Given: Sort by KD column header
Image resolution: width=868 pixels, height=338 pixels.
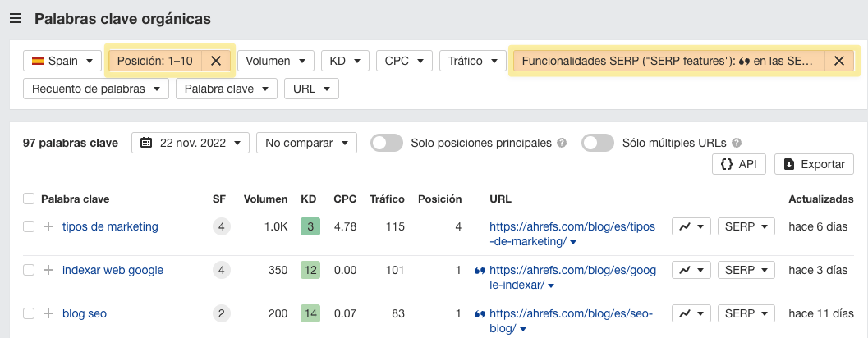Looking at the screenshot, I should pos(308,199).
